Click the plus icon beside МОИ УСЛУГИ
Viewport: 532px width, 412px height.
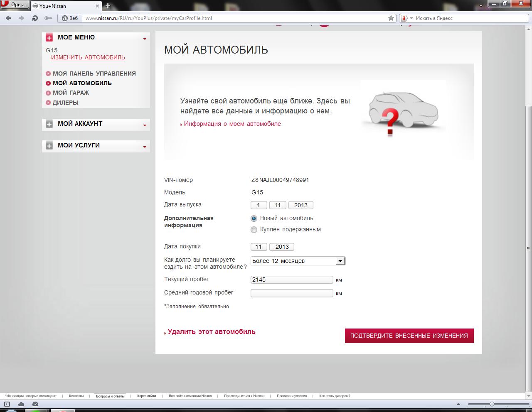pyautogui.click(x=49, y=145)
